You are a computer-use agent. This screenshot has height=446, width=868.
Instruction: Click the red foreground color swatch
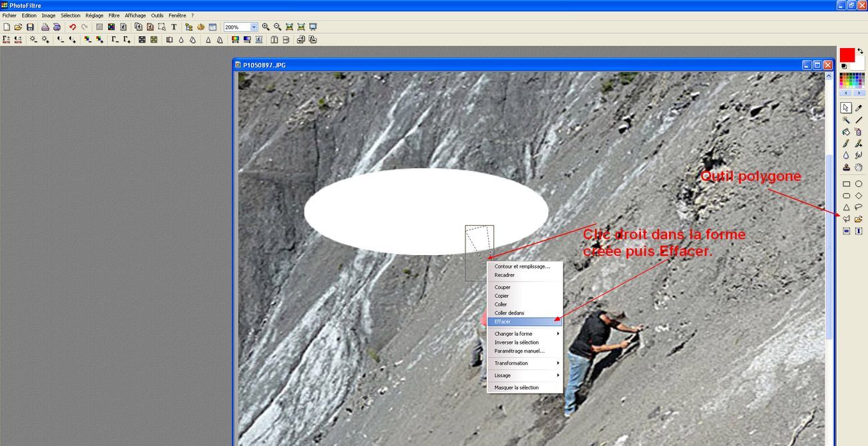click(x=847, y=55)
